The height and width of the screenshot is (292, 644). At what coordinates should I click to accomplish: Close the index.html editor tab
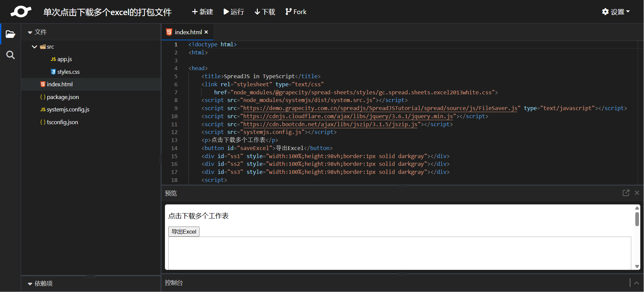coord(206,32)
